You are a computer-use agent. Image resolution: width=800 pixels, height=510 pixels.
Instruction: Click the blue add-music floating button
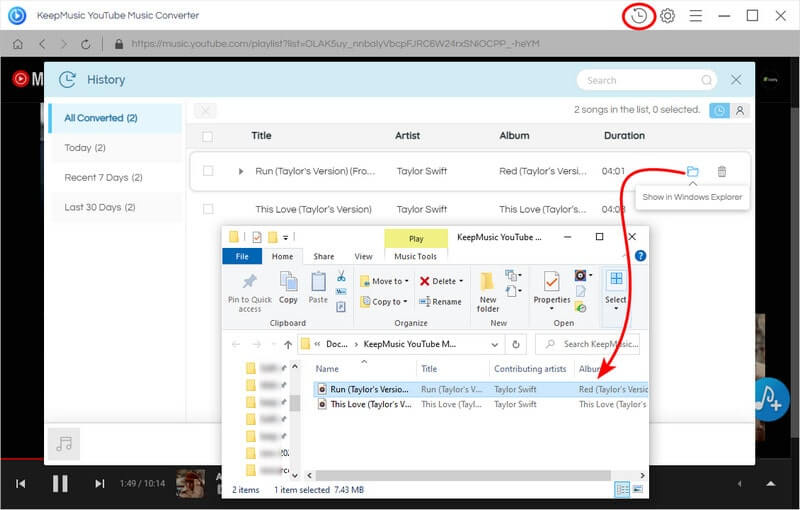(x=770, y=399)
